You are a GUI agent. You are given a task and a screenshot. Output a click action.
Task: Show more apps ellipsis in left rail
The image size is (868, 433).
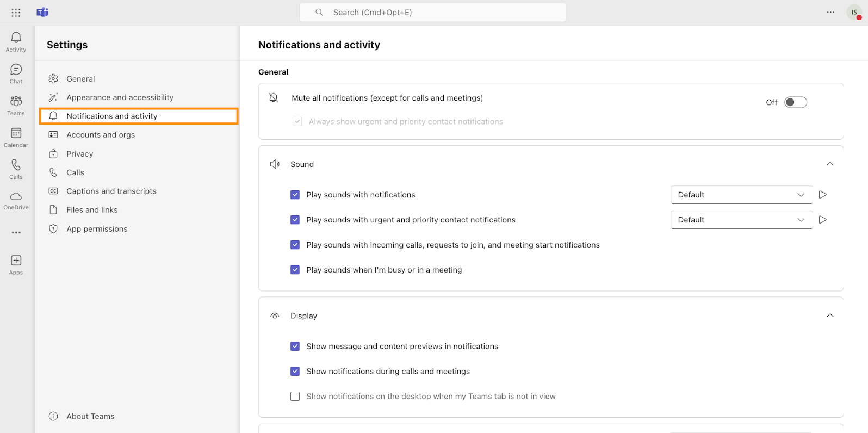coord(16,233)
